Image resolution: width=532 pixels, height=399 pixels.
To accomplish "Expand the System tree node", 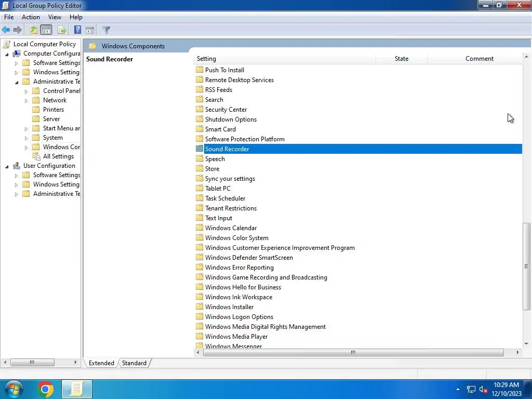I will pyautogui.click(x=26, y=138).
